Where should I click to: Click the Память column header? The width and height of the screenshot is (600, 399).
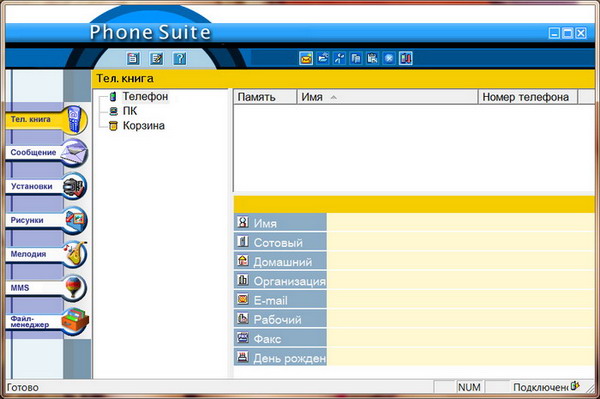pos(265,97)
